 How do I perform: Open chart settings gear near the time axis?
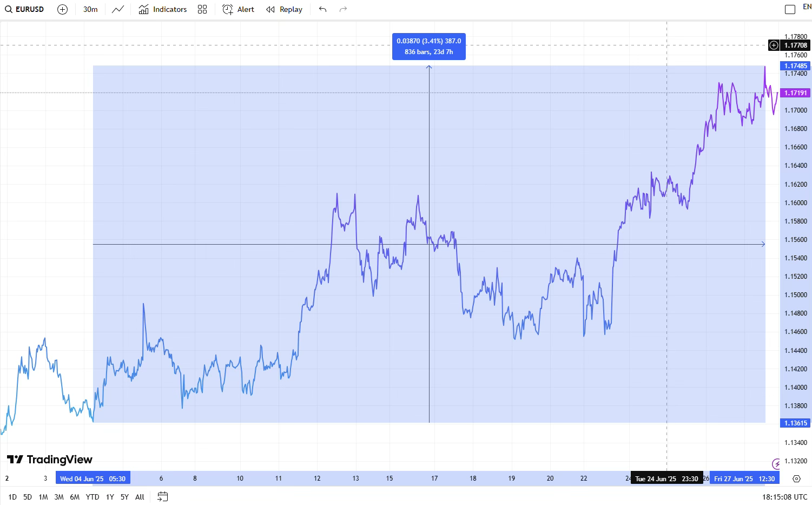click(796, 478)
